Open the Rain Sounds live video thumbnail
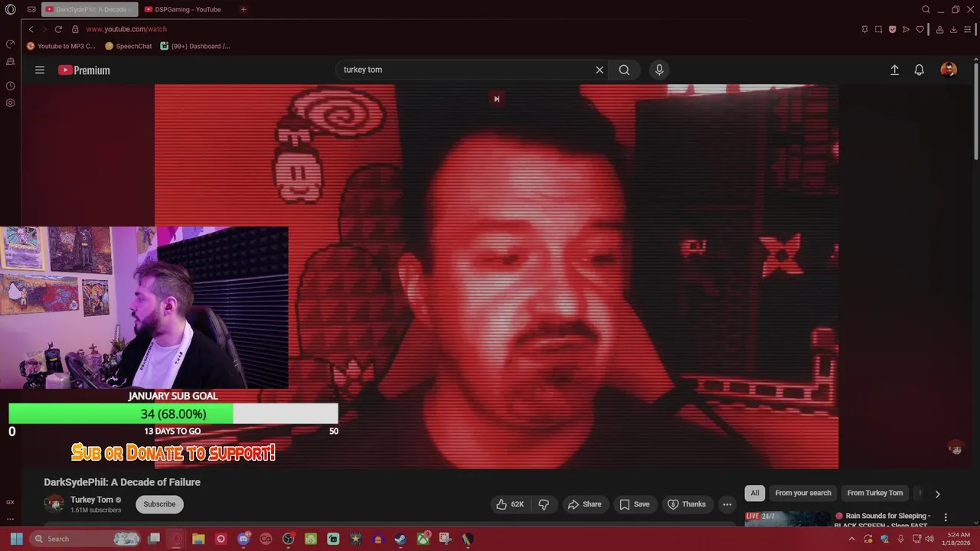The width and height of the screenshot is (980, 551). pyautogui.click(x=787, y=519)
